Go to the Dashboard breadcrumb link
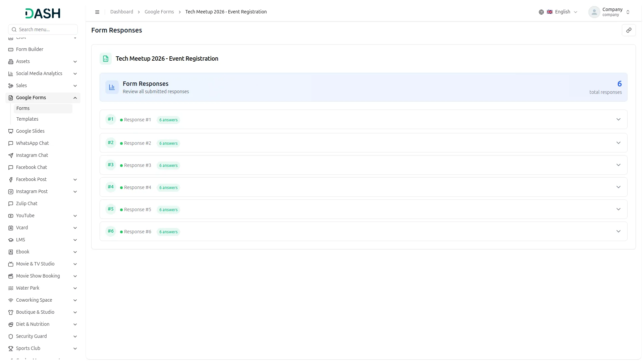Viewport: 644px width, 362px height. [122, 12]
